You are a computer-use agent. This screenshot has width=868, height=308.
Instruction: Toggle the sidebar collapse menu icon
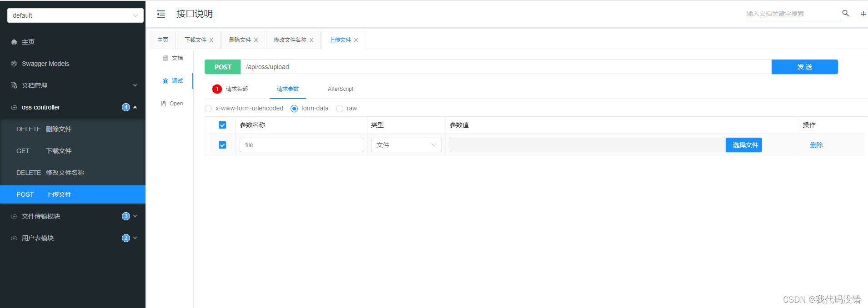pos(161,14)
